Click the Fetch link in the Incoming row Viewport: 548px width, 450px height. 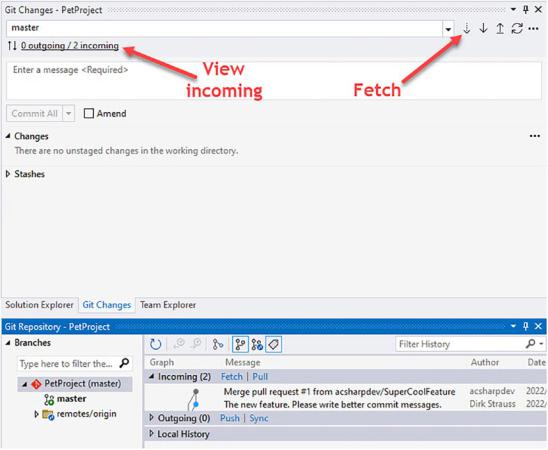(231, 377)
